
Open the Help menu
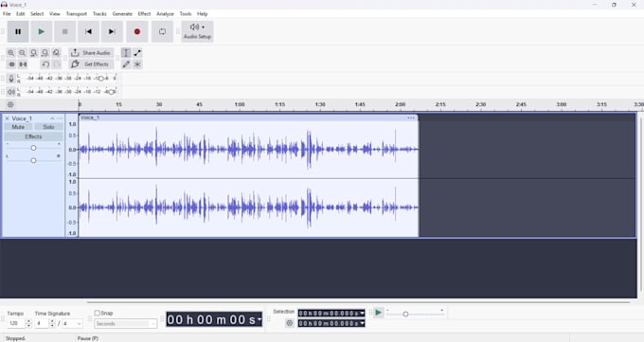point(203,14)
